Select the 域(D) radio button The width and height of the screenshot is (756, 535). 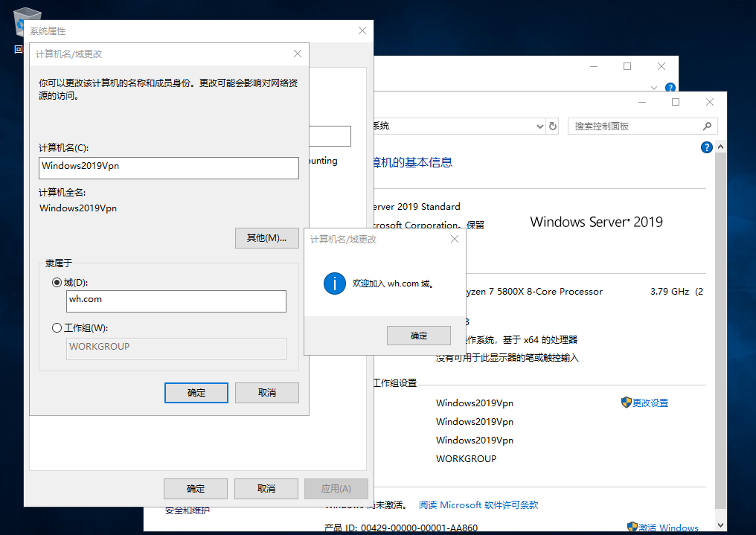tap(57, 283)
